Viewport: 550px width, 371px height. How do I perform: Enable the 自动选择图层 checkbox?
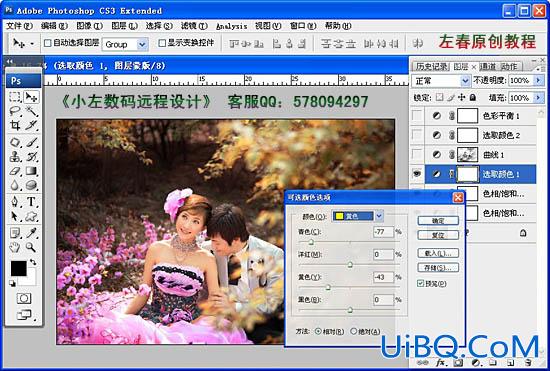pyautogui.click(x=47, y=43)
